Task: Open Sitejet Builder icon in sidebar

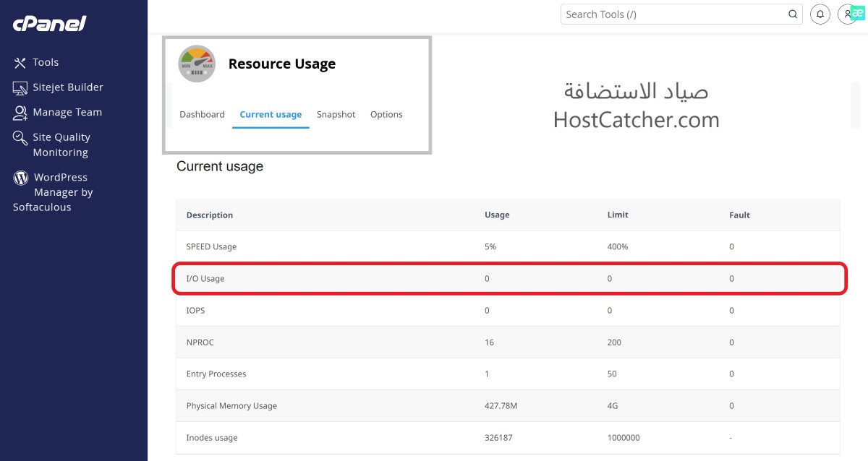Action: coord(20,87)
